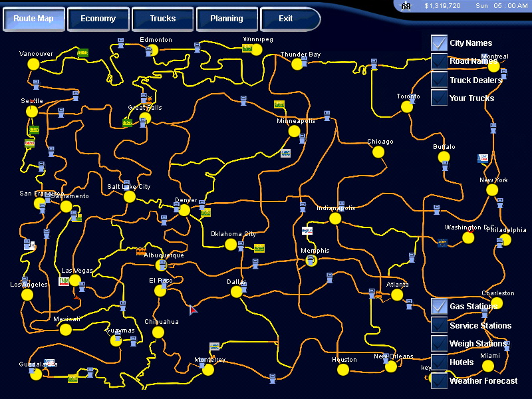Viewport: 532px width, 399px height.
Task: Click the Sun 05:00 AM clock
Action: click(501, 6)
